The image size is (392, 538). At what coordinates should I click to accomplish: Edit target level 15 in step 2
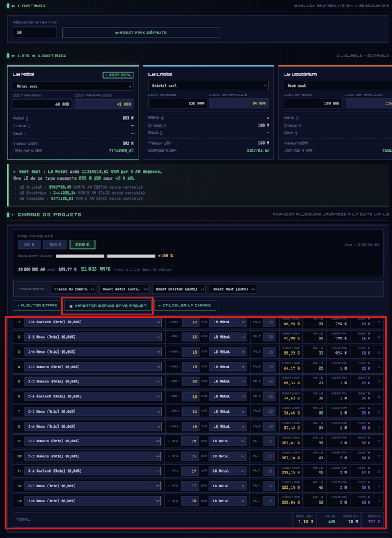point(191,337)
